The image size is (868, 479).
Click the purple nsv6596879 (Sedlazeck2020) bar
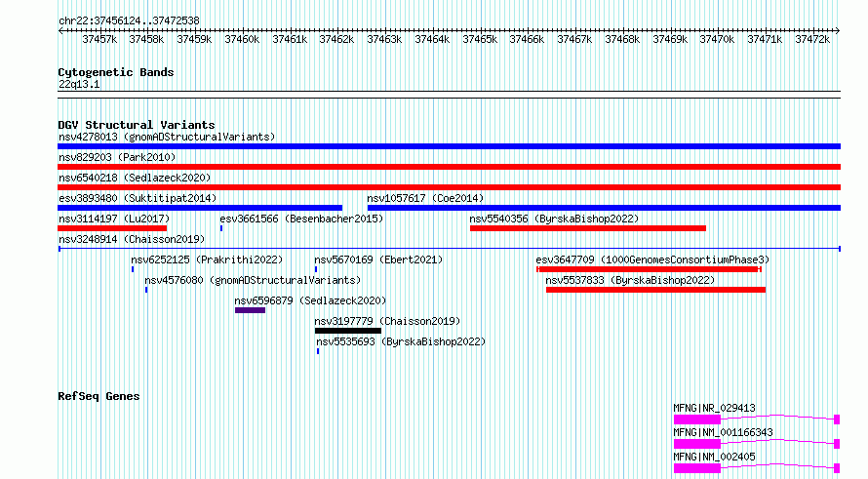(x=251, y=310)
